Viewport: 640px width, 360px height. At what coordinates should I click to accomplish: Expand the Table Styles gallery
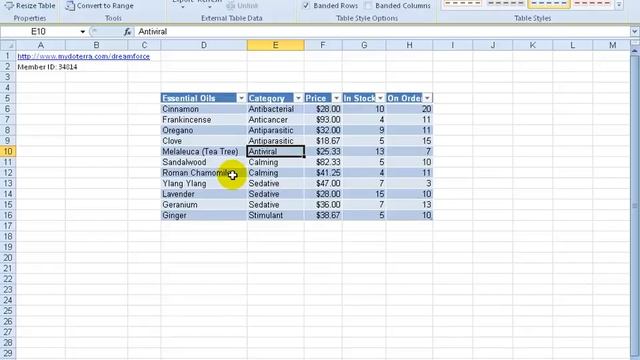tap(619, 5)
